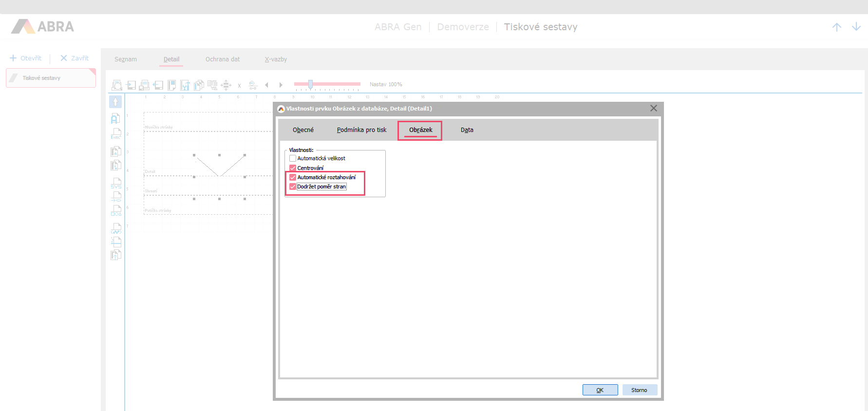Click the Hlavička stránky band label
Screen dimensions: 868x411
tap(159, 127)
